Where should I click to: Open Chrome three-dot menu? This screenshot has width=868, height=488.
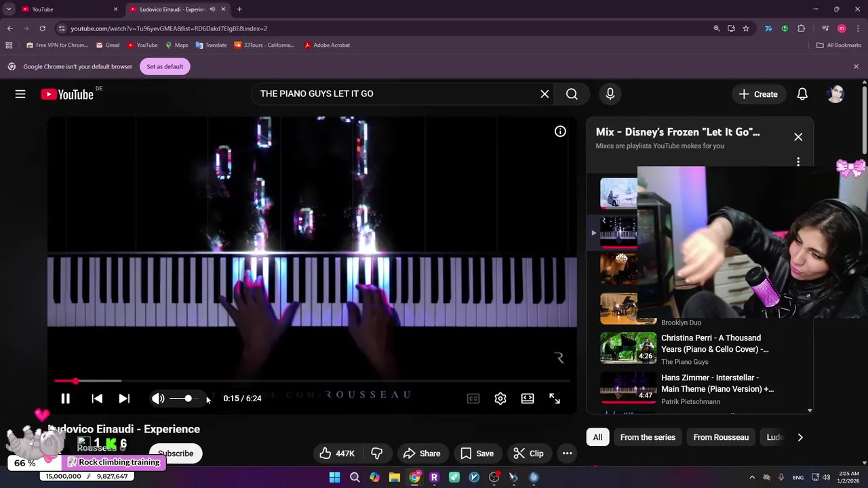coord(858,28)
